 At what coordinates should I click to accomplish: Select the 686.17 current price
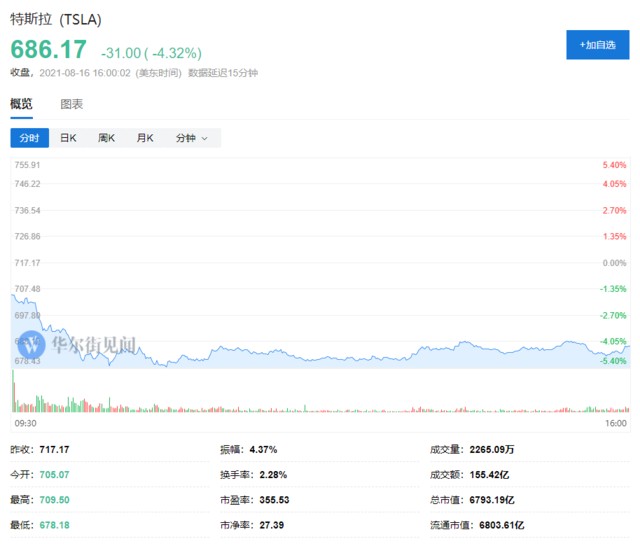(x=48, y=49)
